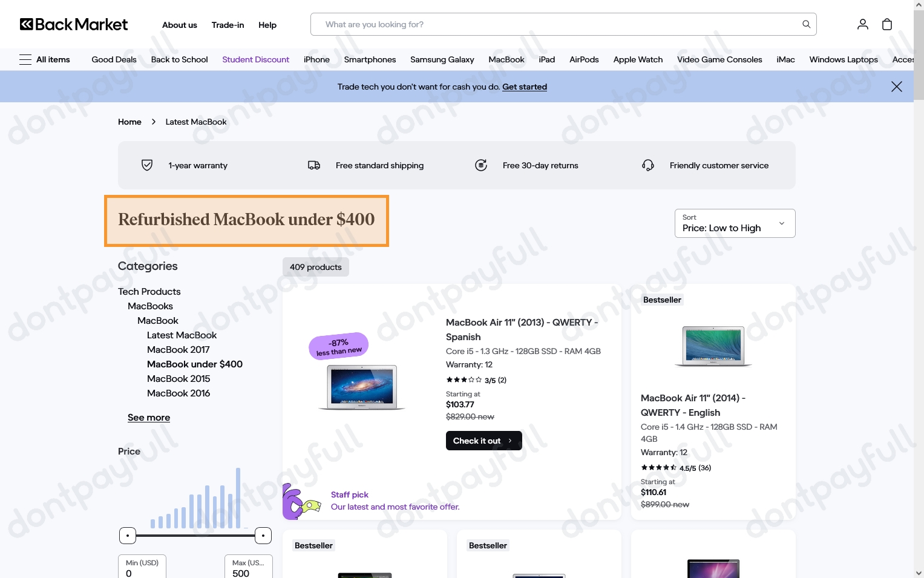The image size is (924, 578).
Task: Open the Trade-in menu item
Action: pos(228,25)
